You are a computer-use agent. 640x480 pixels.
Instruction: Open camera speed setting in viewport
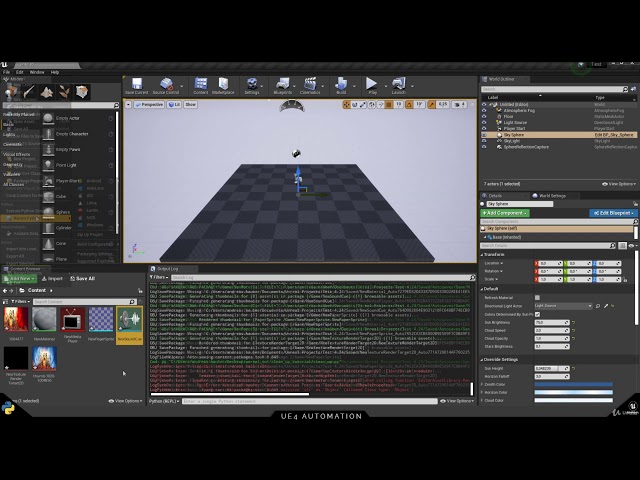[460, 105]
